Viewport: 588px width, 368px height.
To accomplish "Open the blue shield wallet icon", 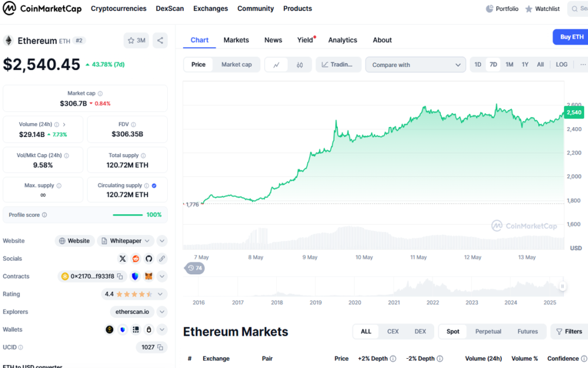I will (x=123, y=329).
